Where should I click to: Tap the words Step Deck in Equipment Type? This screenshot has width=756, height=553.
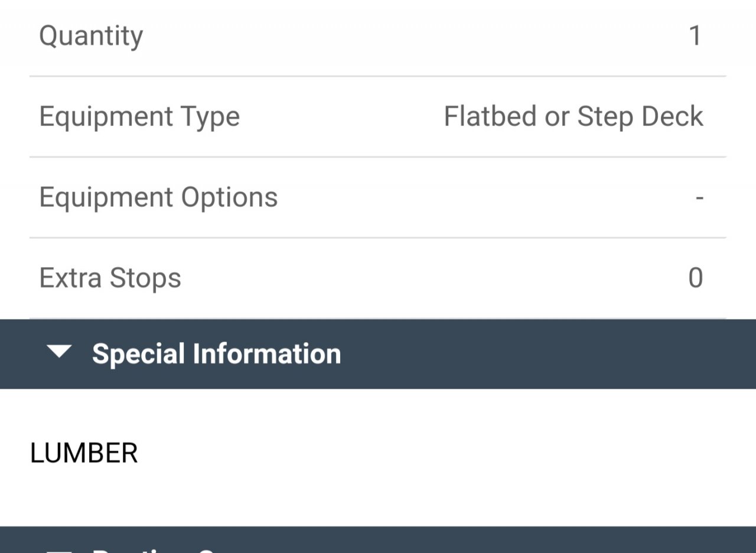[640, 116]
